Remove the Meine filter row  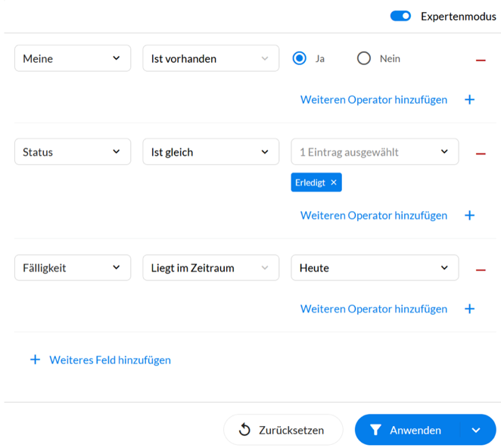pos(481,60)
